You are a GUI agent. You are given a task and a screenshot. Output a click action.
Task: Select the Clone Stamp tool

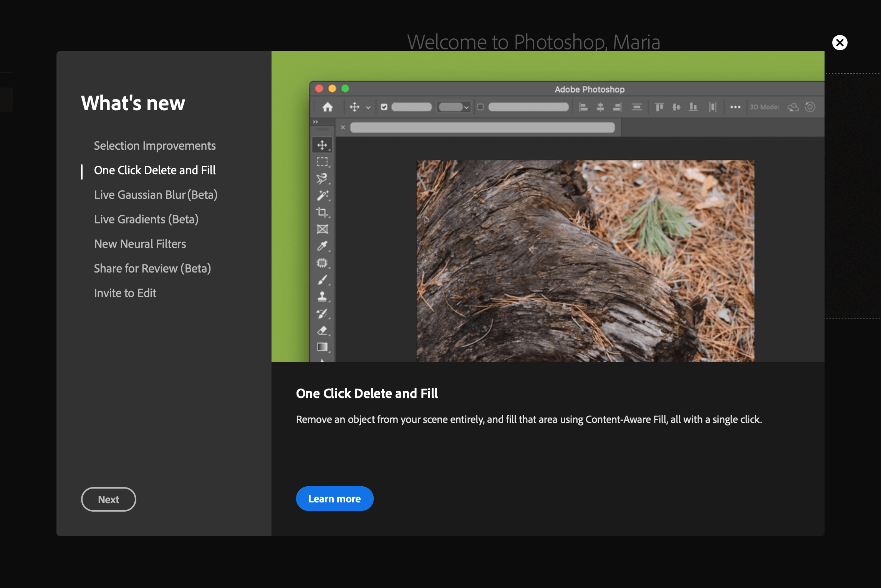click(322, 296)
